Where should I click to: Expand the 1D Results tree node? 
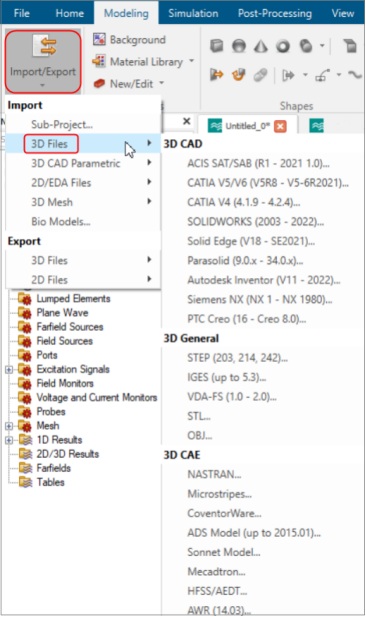click(9, 440)
